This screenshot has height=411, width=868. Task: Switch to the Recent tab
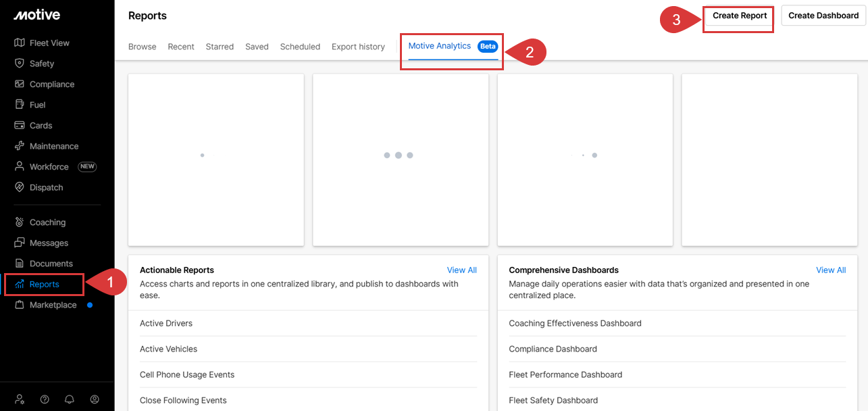[x=181, y=47]
